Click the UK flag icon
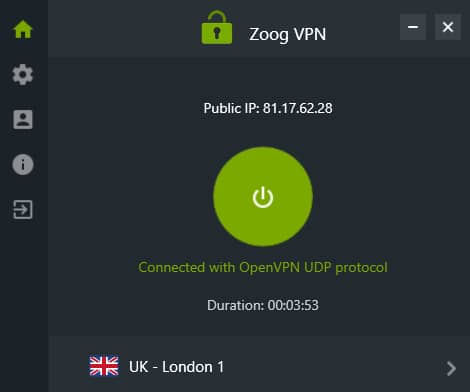The height and width of the screenshot is (392, 470). [x=104, y=366]
